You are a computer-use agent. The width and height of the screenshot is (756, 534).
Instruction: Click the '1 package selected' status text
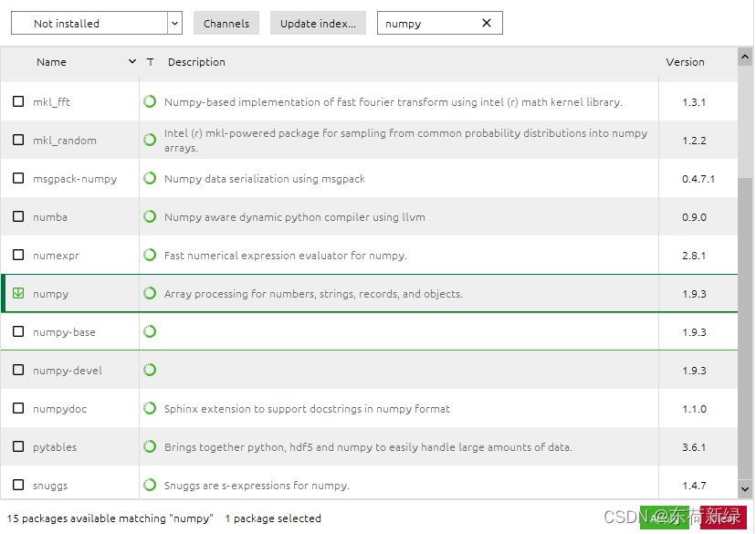[x=273, y=518]
